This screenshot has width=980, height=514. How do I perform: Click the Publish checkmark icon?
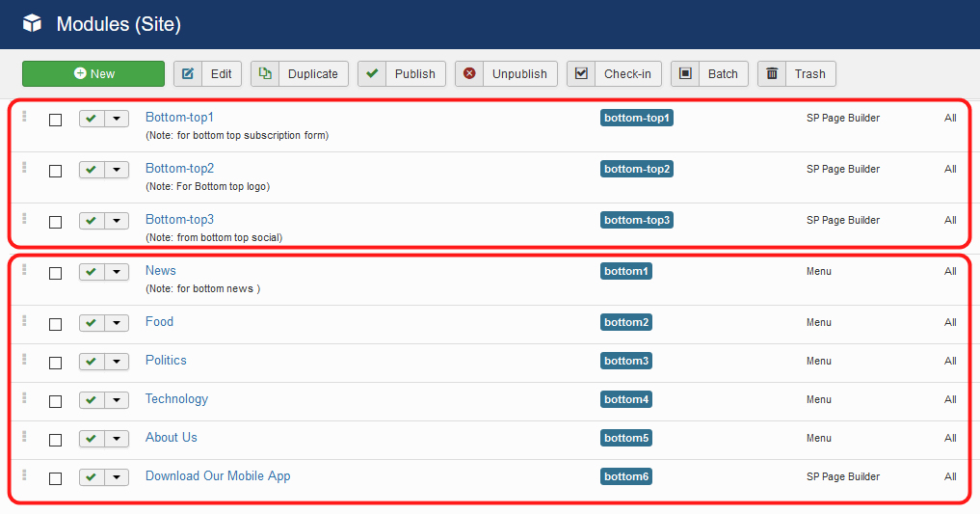372,74
